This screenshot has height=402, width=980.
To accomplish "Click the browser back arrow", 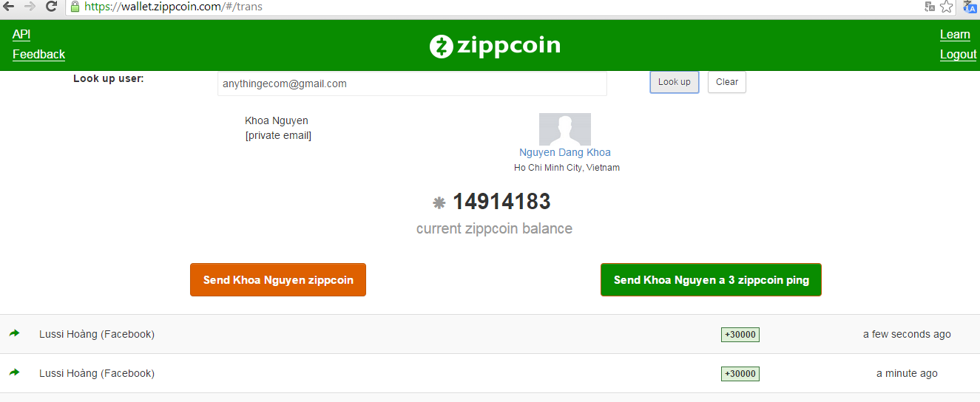I will [9, 7].
